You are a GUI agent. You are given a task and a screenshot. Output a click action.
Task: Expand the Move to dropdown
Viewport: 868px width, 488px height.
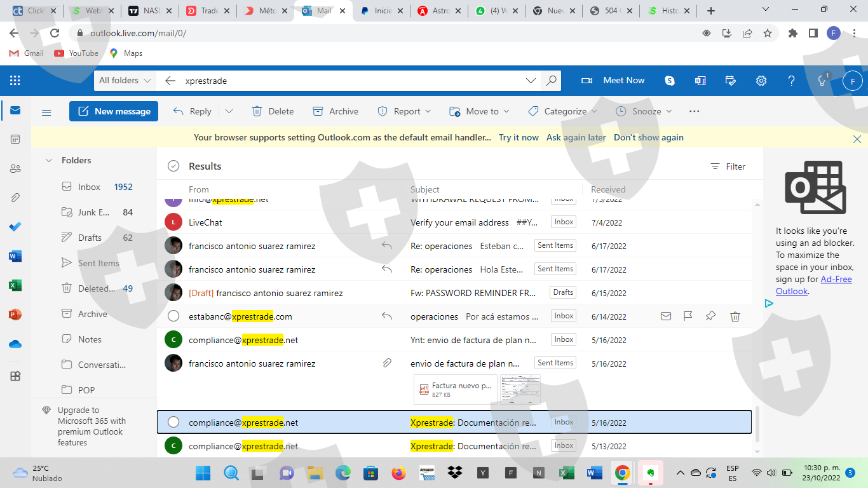pyautogui.click(x=506, y=111)
